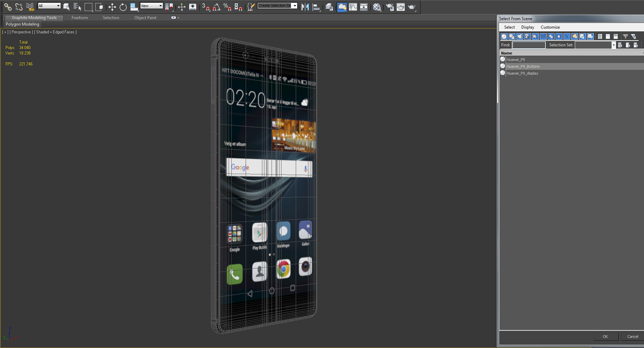Activate the Select and Scale tool

(134, 7)
